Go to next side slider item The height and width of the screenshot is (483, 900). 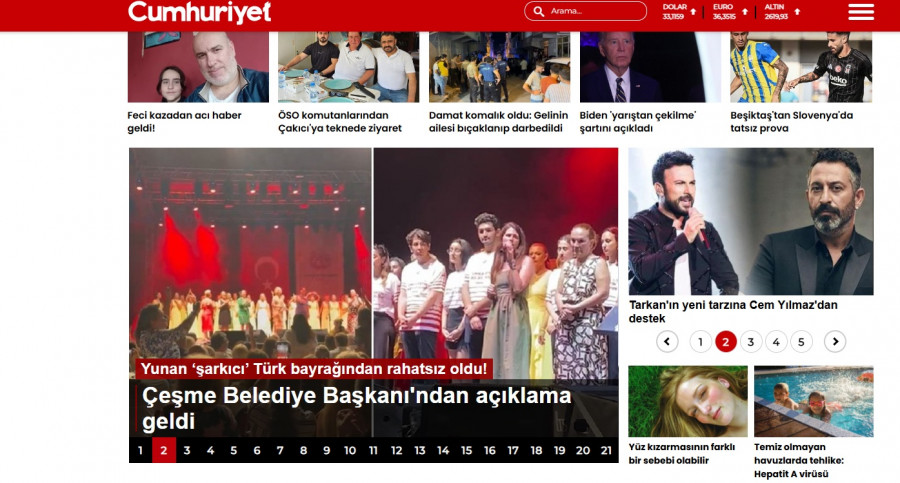(x=835, y=342)
